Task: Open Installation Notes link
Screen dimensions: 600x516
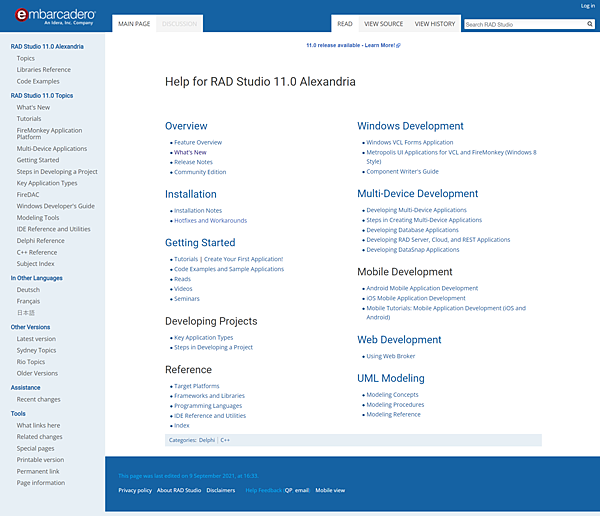Action: pos(198,211)
